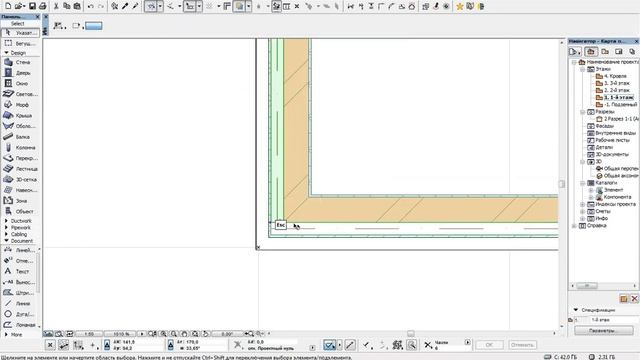Expand the Pipework toolbox section
Viewport: 640px width, 360px height.
pyautogui.click(x=6, y=227)
